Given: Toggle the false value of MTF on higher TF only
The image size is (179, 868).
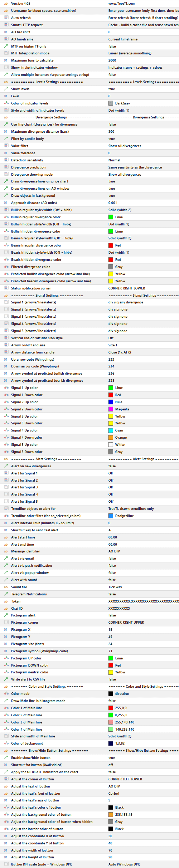Looking at the screenshot, I should coord(112,46).
